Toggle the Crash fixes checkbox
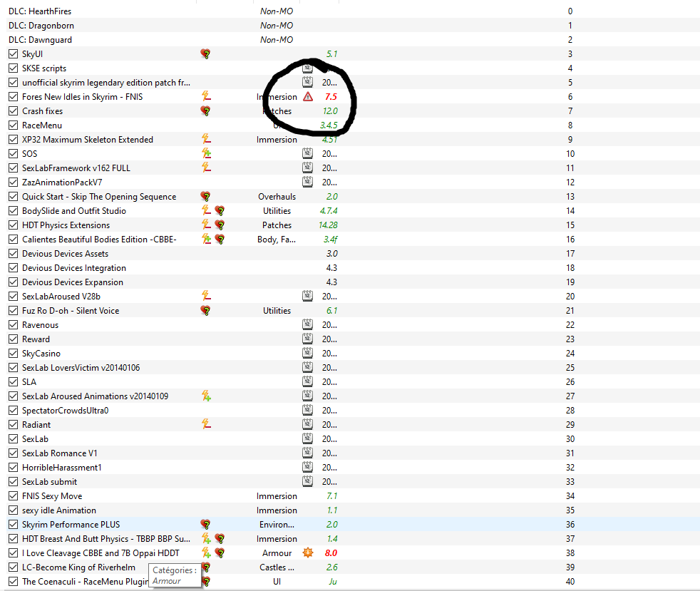 coord(14,111)
